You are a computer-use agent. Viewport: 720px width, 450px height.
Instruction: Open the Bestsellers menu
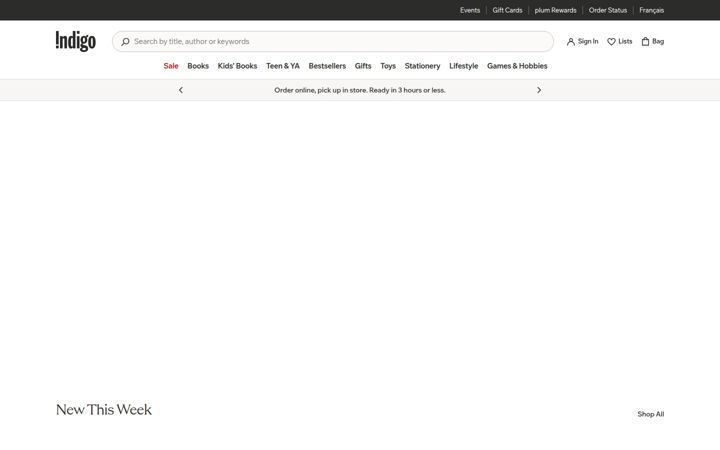tap(327, 66)
